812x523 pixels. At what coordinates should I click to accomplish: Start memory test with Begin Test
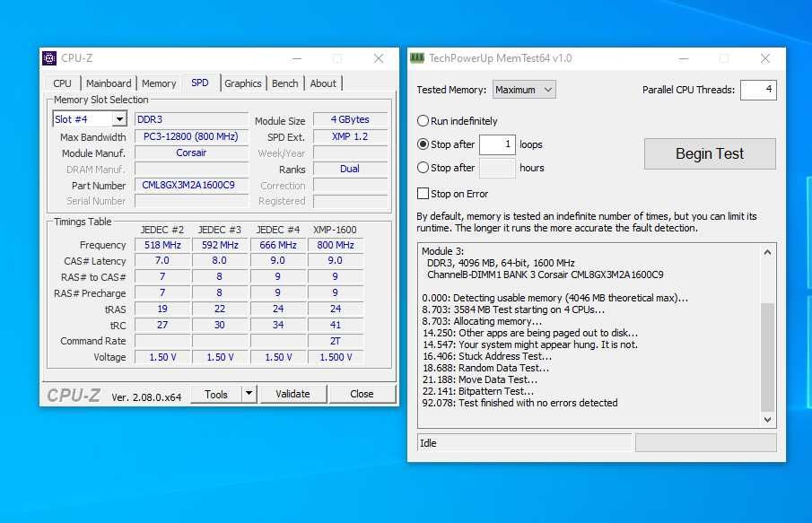pyautogui.click(x=710, y=153)
